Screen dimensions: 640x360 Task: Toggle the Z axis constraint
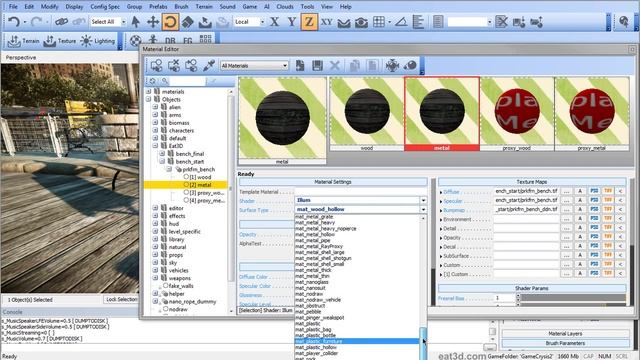click(309, 22)
